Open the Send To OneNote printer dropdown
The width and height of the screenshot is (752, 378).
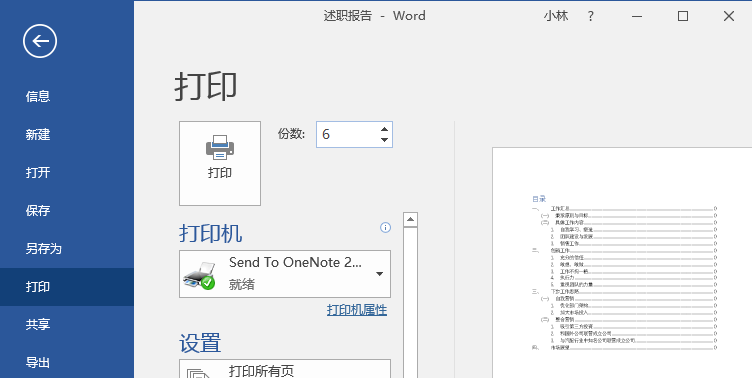(x=285, y=274)
